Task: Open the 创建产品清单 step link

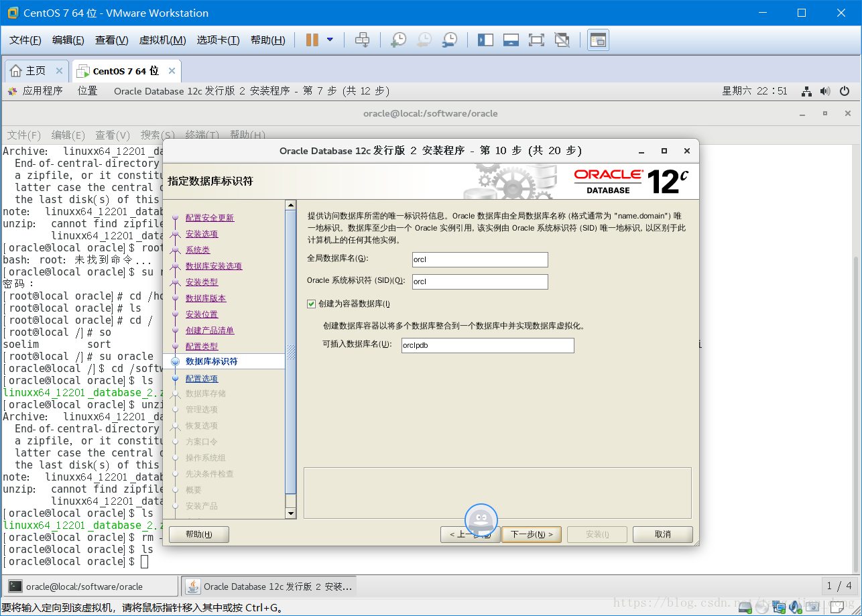Action: 210,330
